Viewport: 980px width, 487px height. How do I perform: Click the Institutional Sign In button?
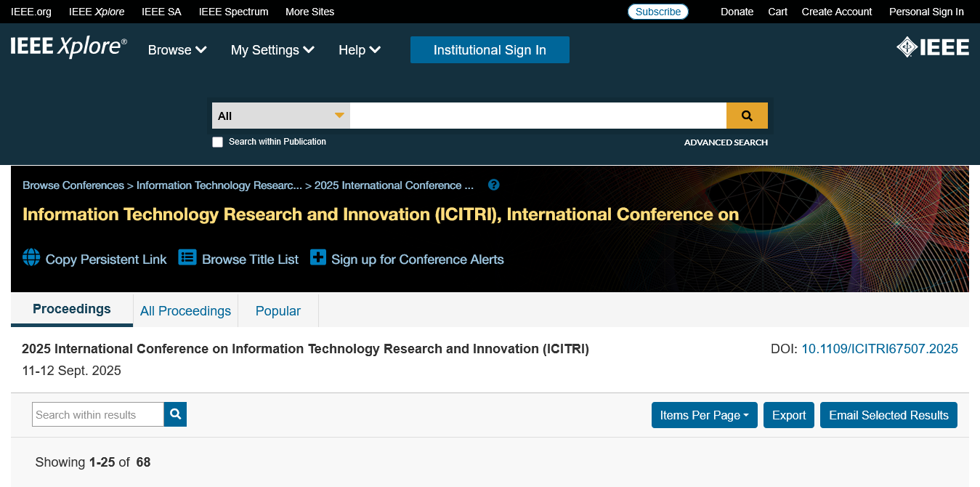pos(490,50)
